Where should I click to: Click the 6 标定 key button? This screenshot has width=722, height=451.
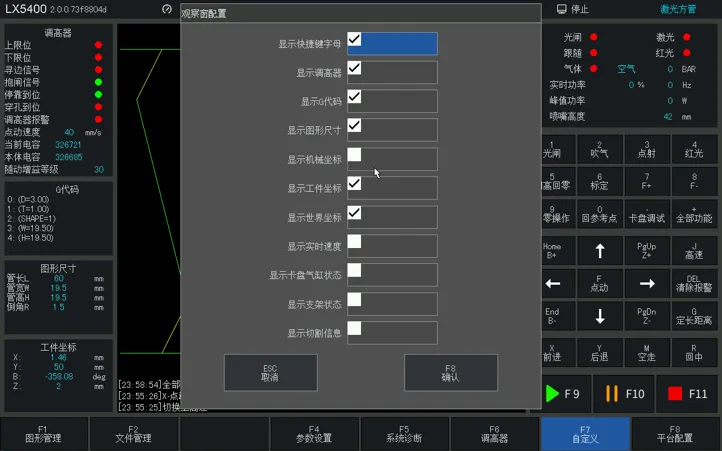coord(600,182)
